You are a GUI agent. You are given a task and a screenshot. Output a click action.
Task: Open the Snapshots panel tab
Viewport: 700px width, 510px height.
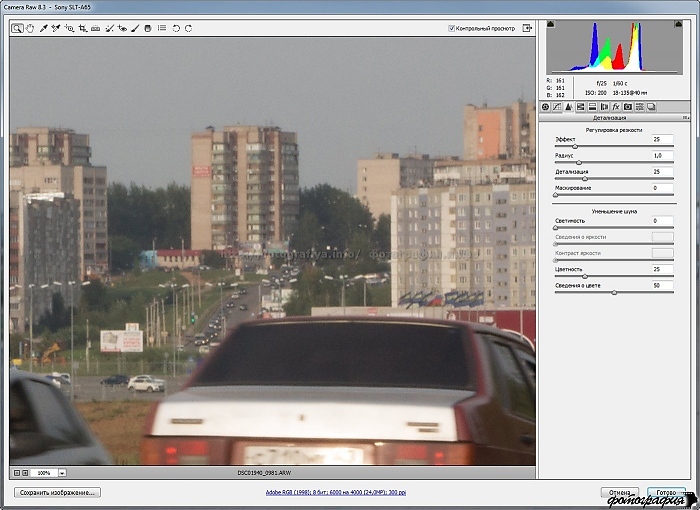(x=651, y=107)
